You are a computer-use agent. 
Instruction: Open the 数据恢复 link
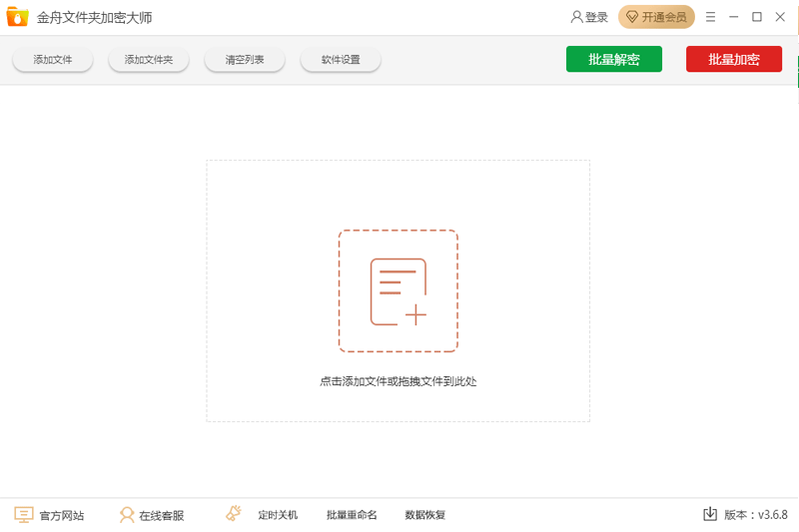point(424,515)
